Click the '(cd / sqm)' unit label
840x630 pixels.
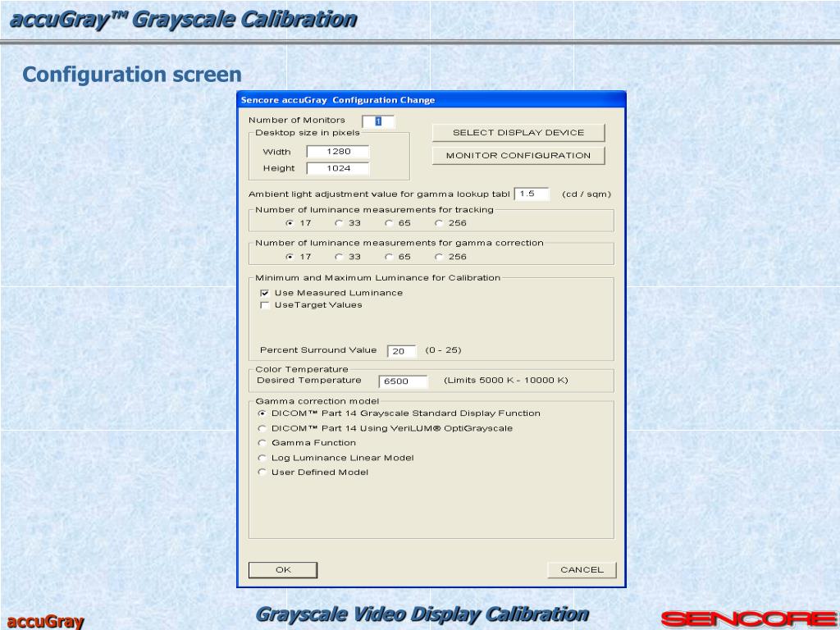587,194
